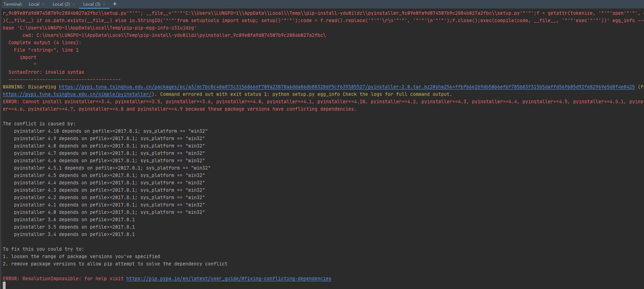This screenshot has width=644, height=289.
Task: Open a new terminal session with plus icon
Action: pos(114,4)
